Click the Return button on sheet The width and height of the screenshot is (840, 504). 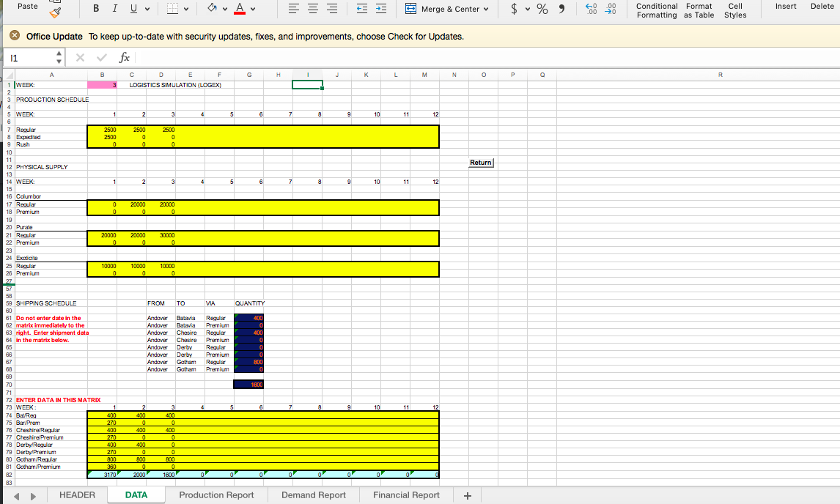click(x=481, y=163)
